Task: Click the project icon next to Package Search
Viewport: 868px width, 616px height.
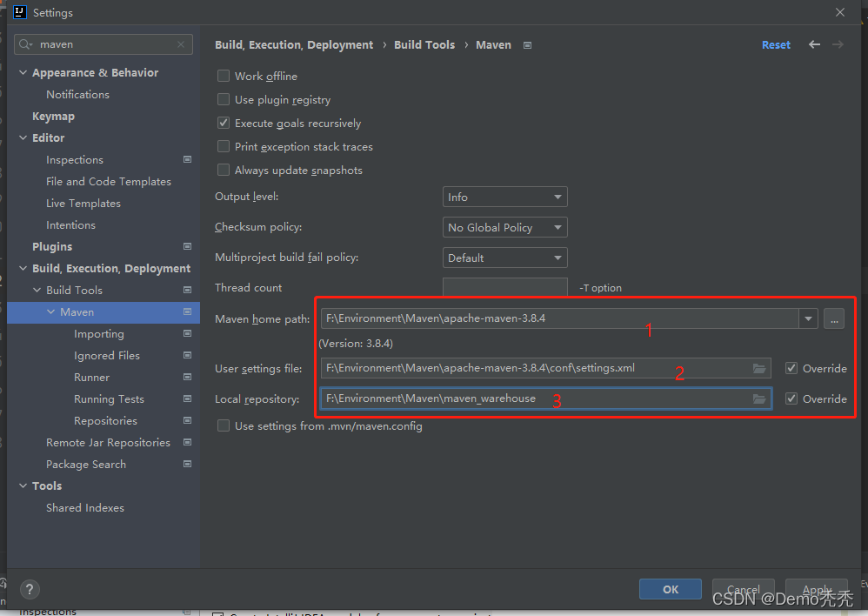Action: pos(188,465)
